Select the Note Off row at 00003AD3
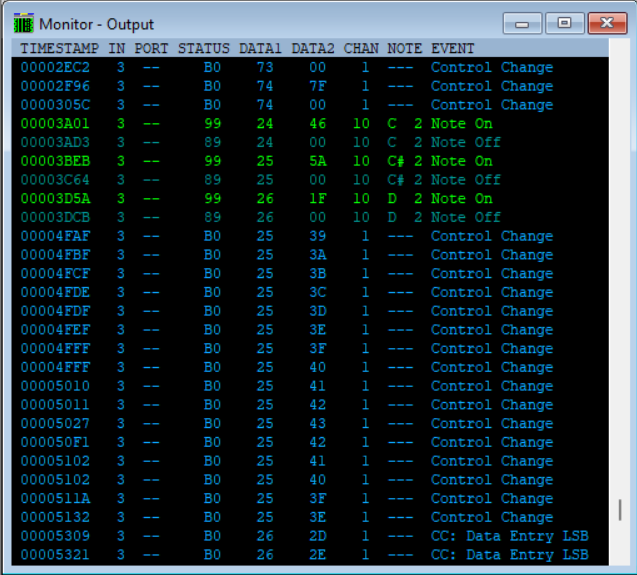 [310, 142]
